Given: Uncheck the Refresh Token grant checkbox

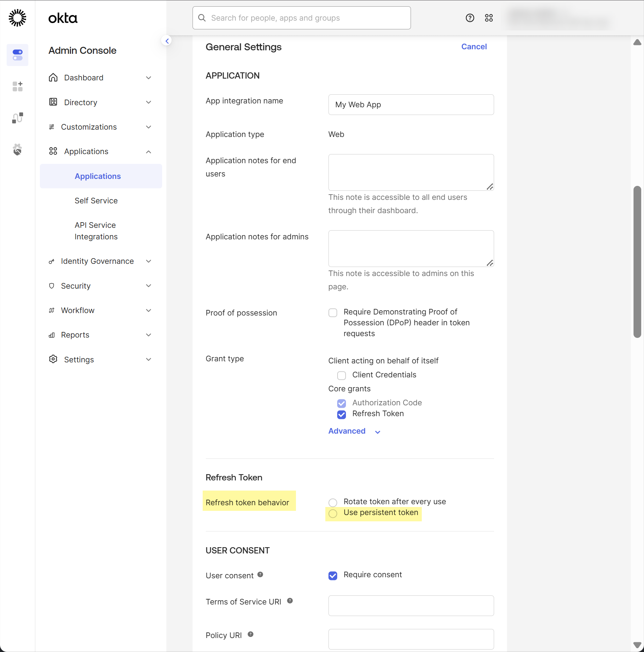Looking at the screenshot, I should click(341, 414).
